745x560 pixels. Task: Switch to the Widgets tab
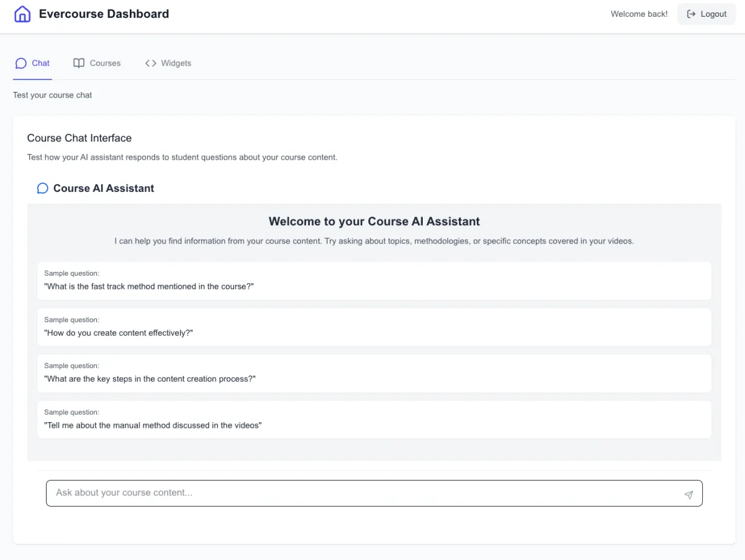[x=176, y=63]
